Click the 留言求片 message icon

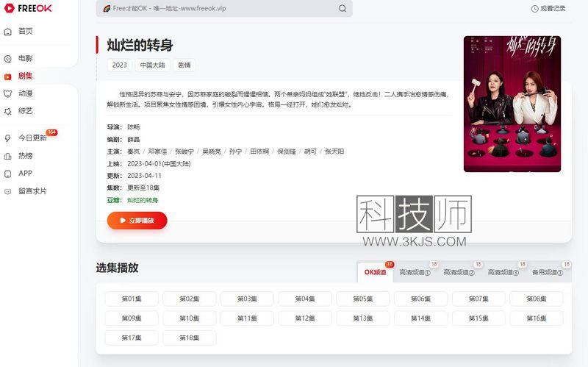coord(8,191)
